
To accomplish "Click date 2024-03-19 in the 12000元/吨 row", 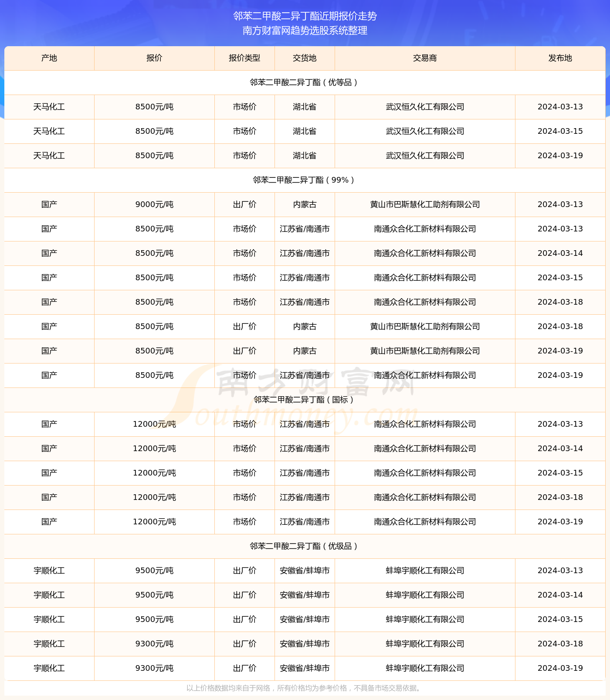I will (x=560, y=522).
